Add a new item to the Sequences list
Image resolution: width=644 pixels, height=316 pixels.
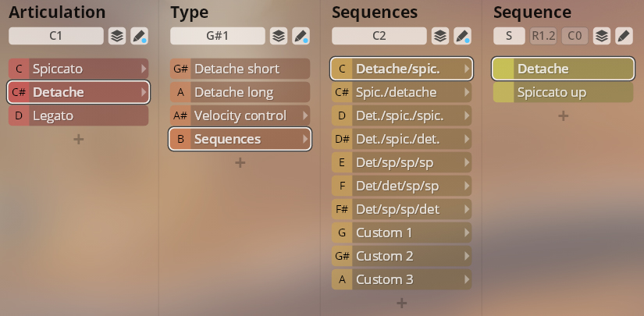(x=401, y=303)
